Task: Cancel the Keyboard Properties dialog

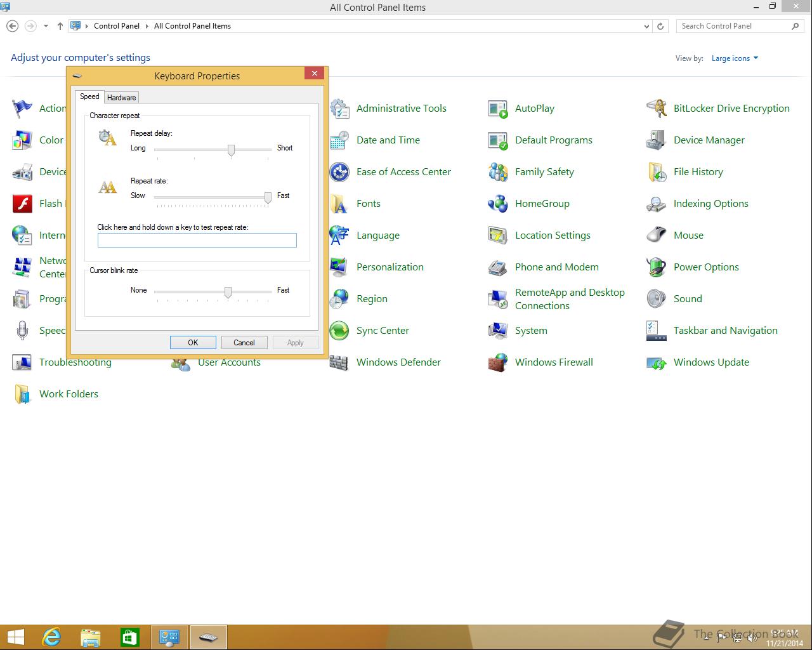Action: tap(244, 343)
